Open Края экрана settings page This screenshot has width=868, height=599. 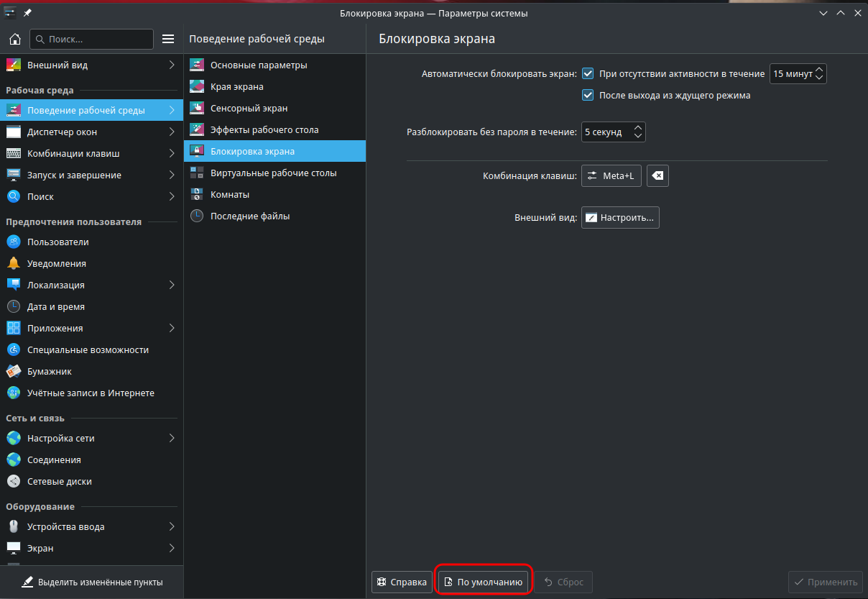coord(236,86)
